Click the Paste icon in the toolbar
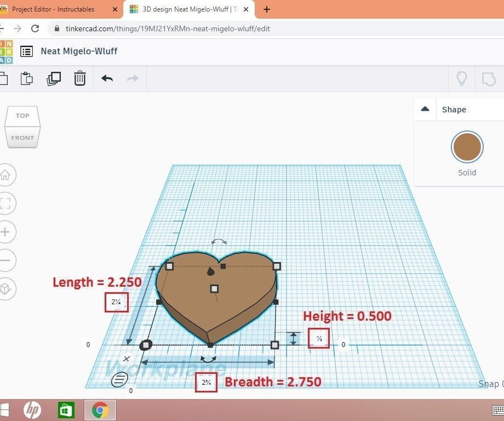Viewport: 504px width, 421px height. pyautogui.click(x=27, y=78)
